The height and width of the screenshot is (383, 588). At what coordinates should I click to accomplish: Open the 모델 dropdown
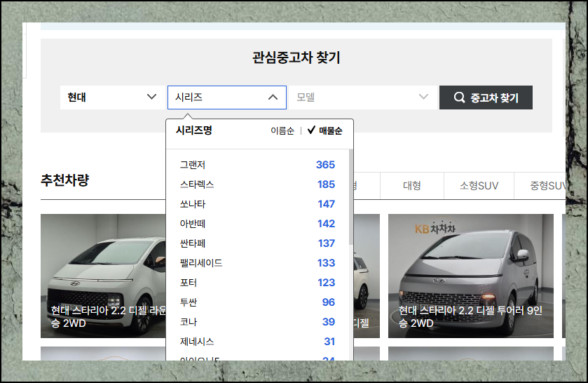pos(362,98)
